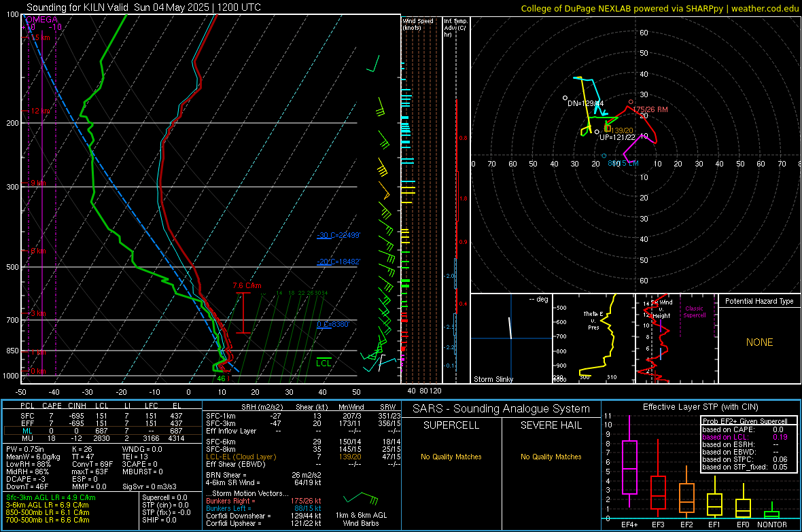Viewport: 802px width, 532px height.
Task: Select the '-30 C=22499' level label
Action: pyautogui.click(x=338, y=235)
